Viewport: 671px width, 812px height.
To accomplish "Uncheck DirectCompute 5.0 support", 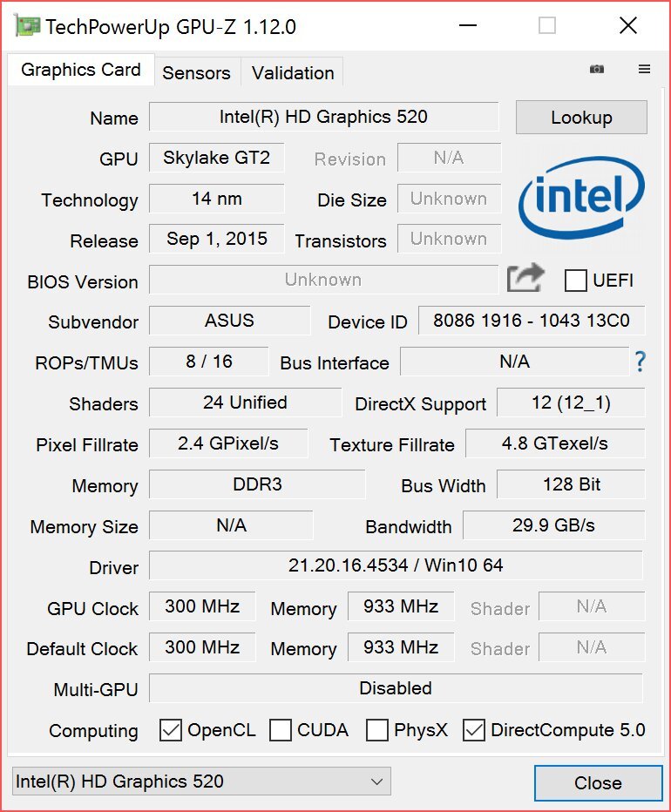I will click(x=474, y=730).
